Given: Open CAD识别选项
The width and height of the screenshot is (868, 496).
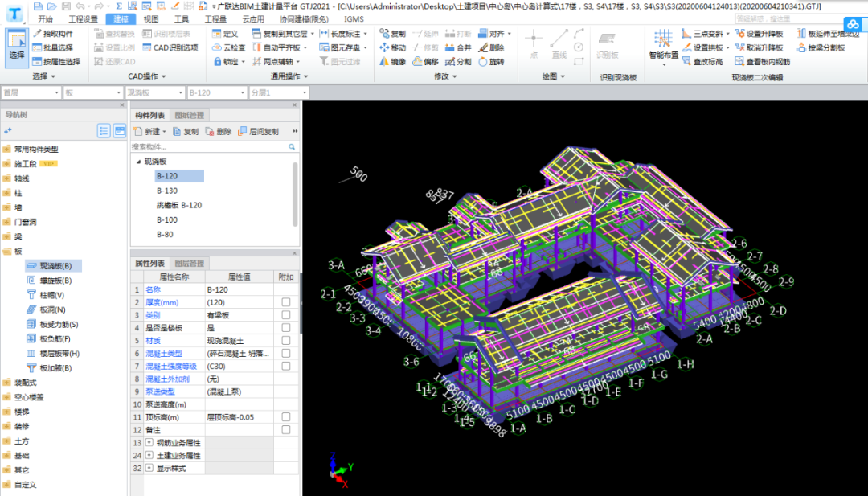Looking at the screenshot, I should (170, 47).
